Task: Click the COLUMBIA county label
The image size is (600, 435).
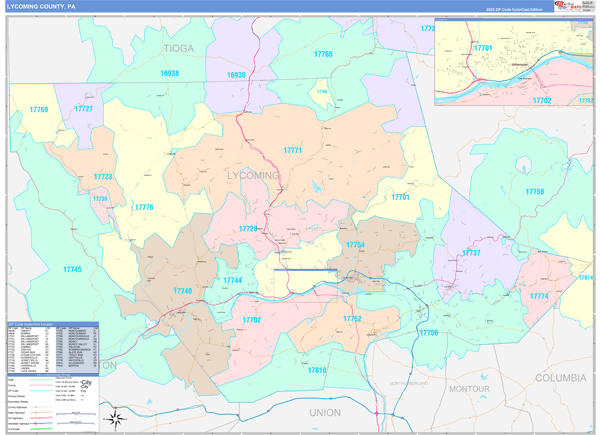Action: [561, 378]
